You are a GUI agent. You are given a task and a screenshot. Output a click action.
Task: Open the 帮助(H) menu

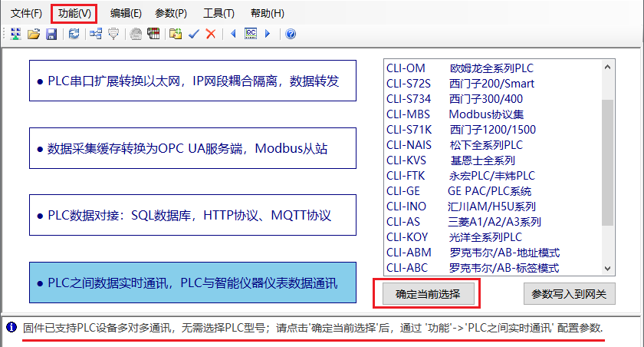click(268, 14)
